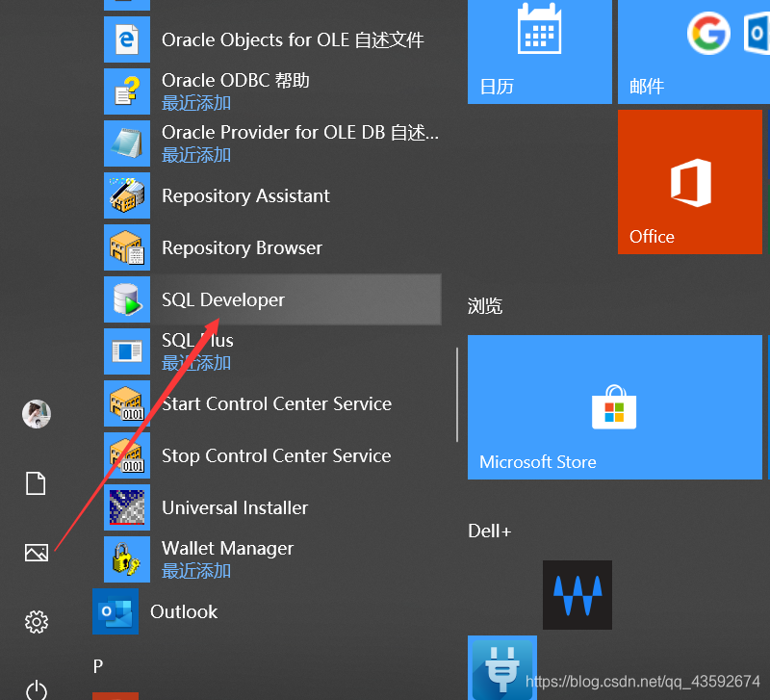The height and width of the screenshot is (700, 770).
Task: Open the Wallet Manager padlock icon
Action: click(127, 559)
